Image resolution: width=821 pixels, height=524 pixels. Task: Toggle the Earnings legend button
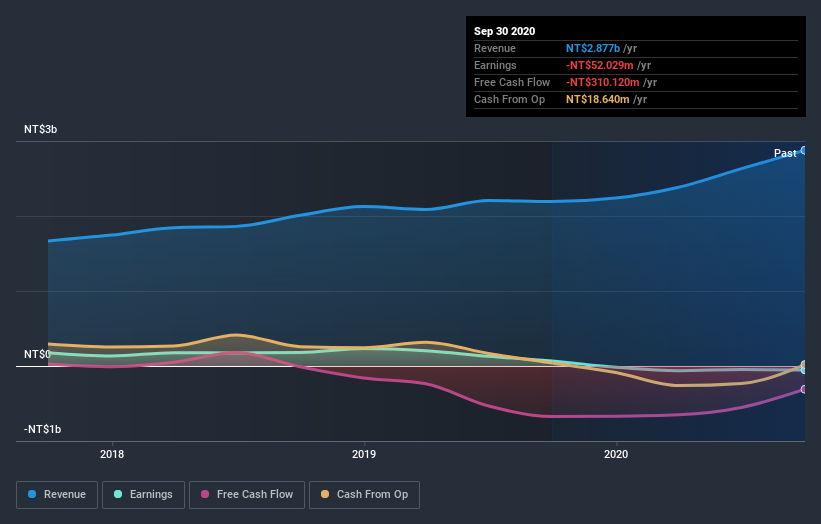[x=143, y=495]
